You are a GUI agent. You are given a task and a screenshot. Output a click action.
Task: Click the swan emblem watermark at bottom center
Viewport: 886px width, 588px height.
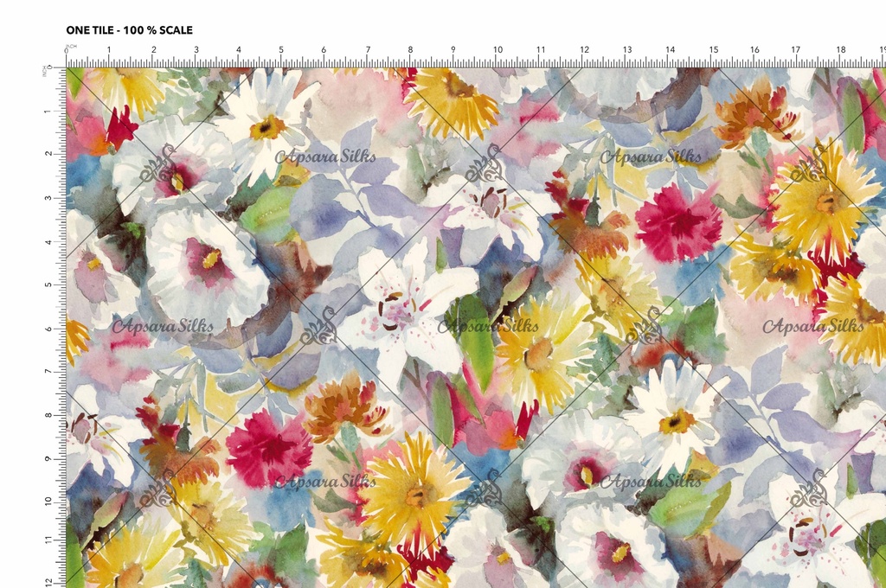click(484, 489)
